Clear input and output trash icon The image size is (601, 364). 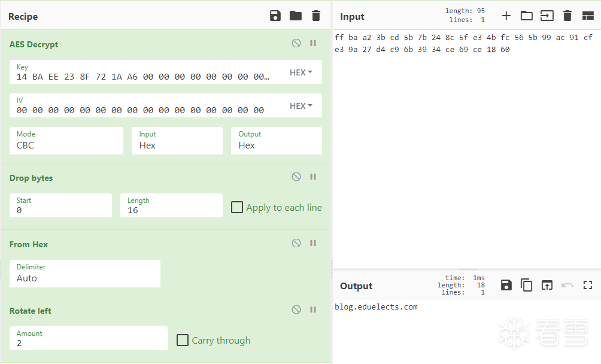coord(567,16)
